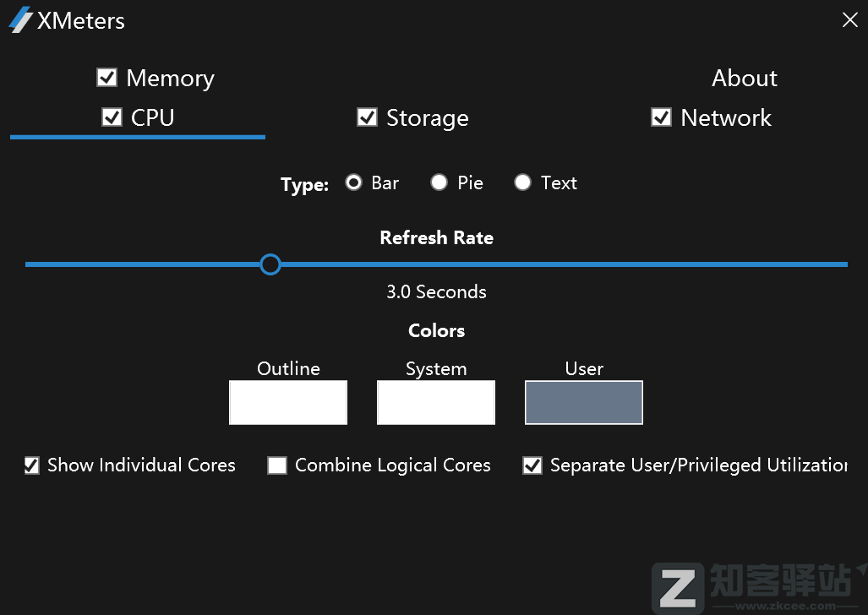868x615 pixels.
Task: Switch to the Network settings tab
Action: 725,117
